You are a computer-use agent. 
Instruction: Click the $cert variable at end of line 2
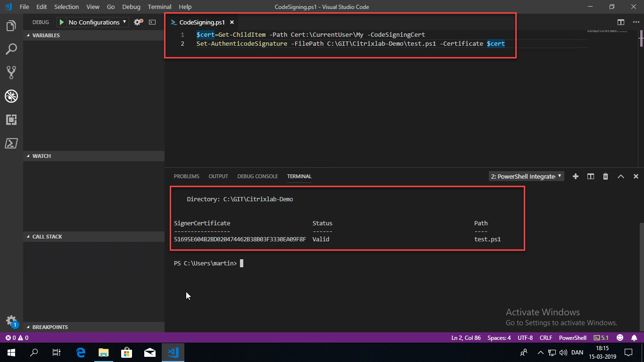[495, 43]
